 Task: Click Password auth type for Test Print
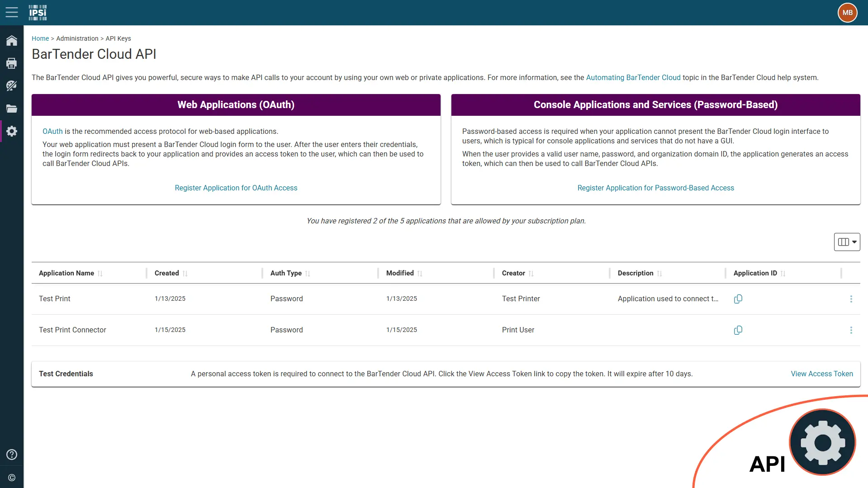[x=287, y=298]
